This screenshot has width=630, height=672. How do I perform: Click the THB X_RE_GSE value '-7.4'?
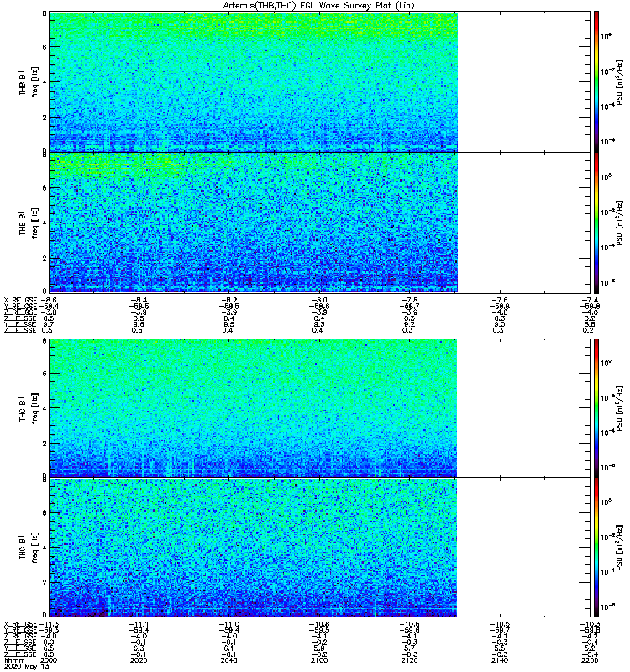pyautogui.click(x=590, y=300)
